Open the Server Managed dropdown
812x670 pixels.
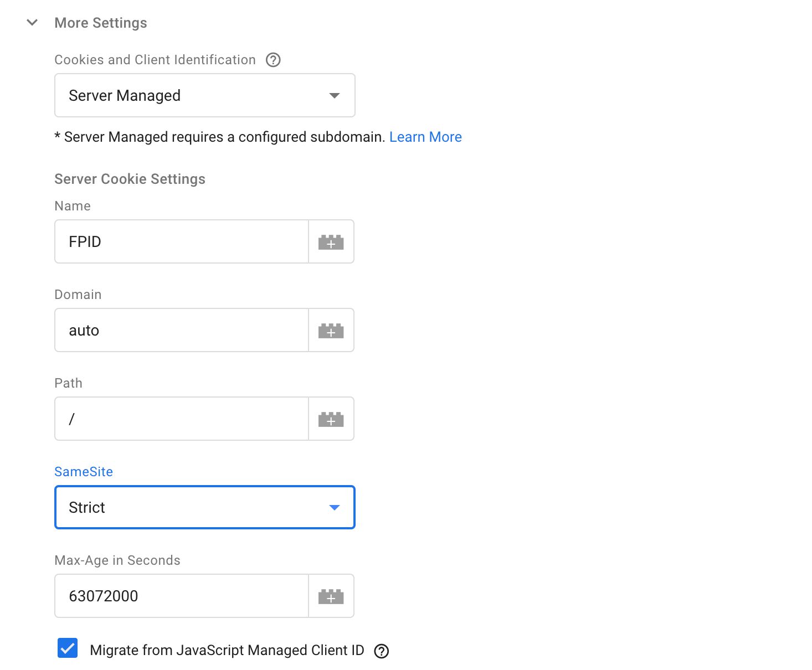click(x=204, y=95)
